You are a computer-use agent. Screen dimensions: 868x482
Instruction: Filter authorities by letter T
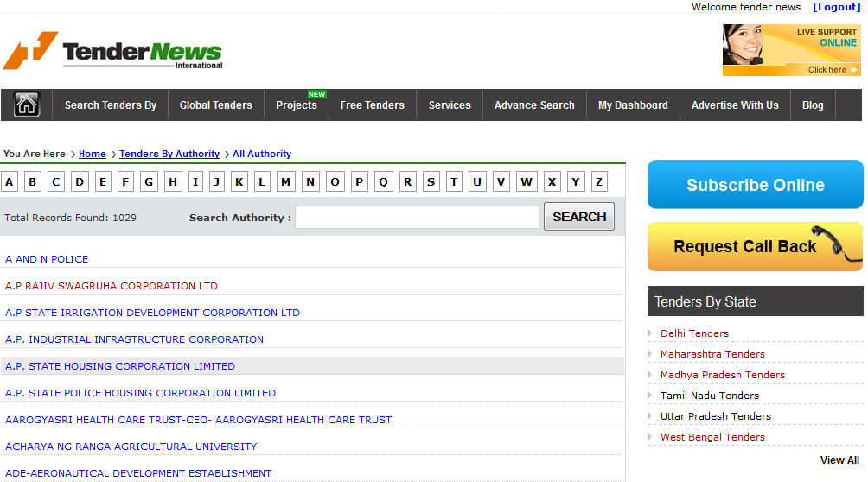click(x=454, y=181)
